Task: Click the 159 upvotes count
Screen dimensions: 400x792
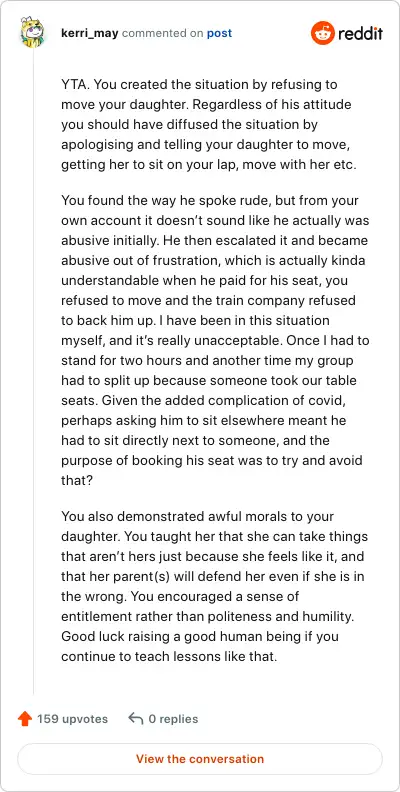Action: pyautogui.click(x=72, y=719)
